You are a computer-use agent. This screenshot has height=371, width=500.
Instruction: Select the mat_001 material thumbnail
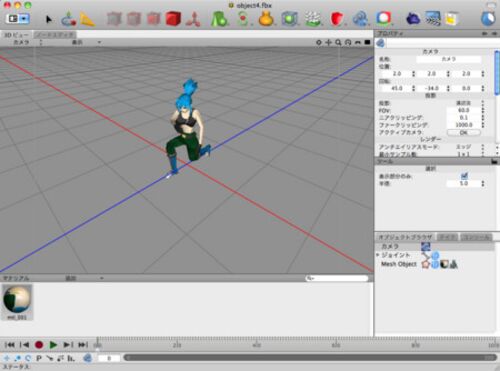[17, 302]
